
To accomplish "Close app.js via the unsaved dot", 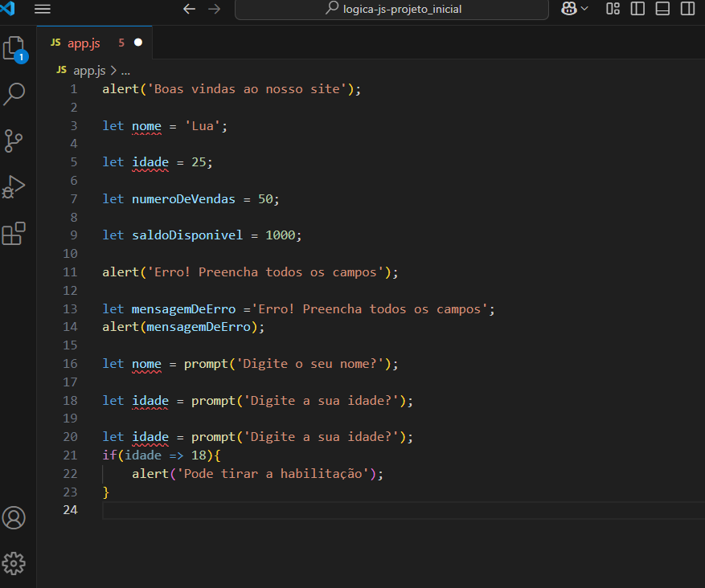I will click(x=138, y=43).
